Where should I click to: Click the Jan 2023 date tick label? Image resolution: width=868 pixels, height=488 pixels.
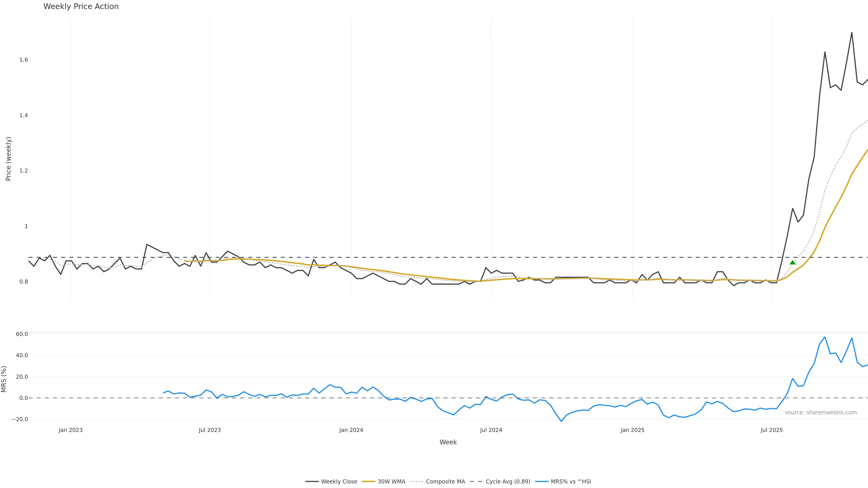[71, 430]
